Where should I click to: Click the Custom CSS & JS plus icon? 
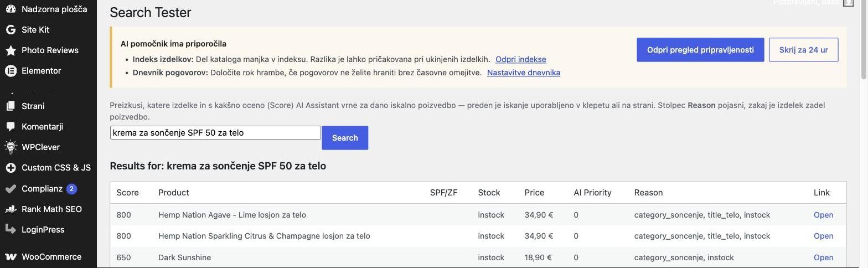click(x=11, y=168)
